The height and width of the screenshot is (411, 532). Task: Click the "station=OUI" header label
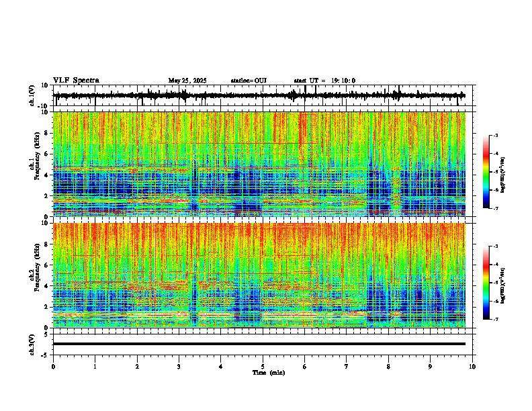click(x=249, y=81)
